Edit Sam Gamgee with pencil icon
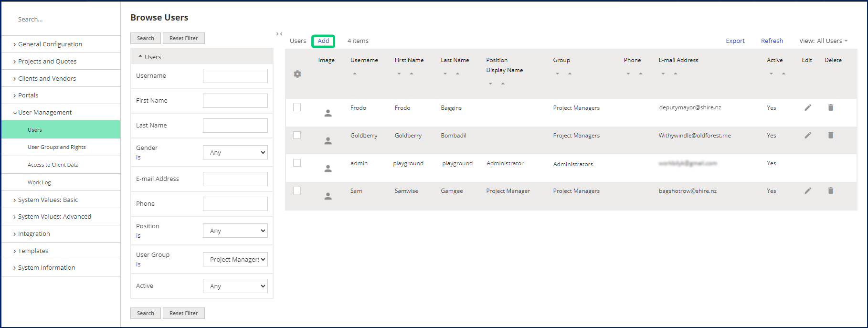The height and width of the screenshot is (328, 868). pyautogui.click(x=808, y=190)
